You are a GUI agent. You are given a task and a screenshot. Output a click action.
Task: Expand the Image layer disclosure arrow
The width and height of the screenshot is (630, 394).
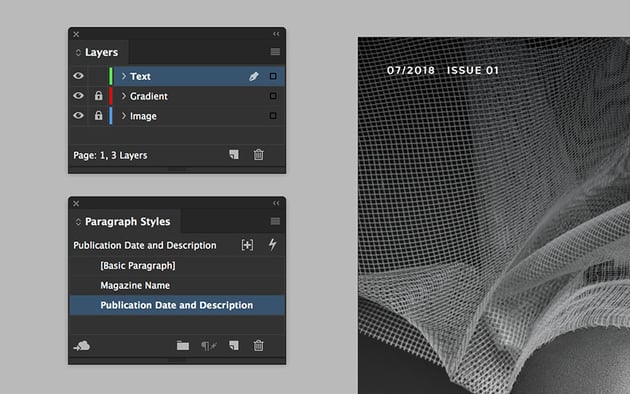coord(124,116)
